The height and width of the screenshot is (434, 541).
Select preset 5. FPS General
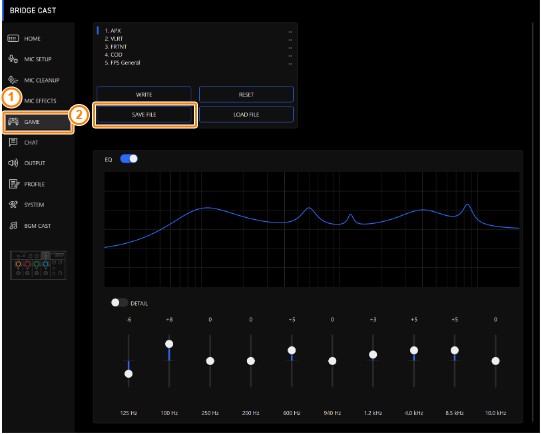[x=122, y=62]
